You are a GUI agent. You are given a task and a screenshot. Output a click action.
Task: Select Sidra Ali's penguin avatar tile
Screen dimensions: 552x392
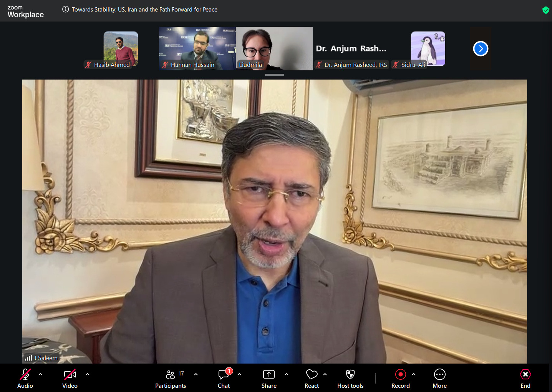pyautogui.click(x=428, y=48)
